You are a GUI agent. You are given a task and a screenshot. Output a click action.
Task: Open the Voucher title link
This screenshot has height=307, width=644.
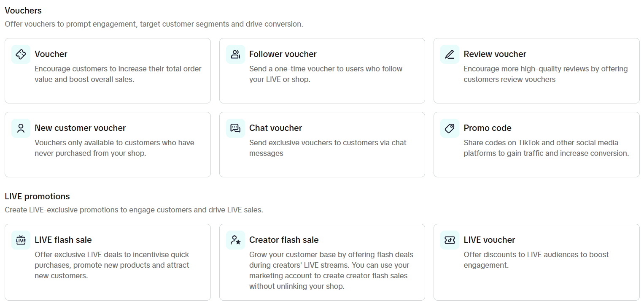click(x=51, y=54)
